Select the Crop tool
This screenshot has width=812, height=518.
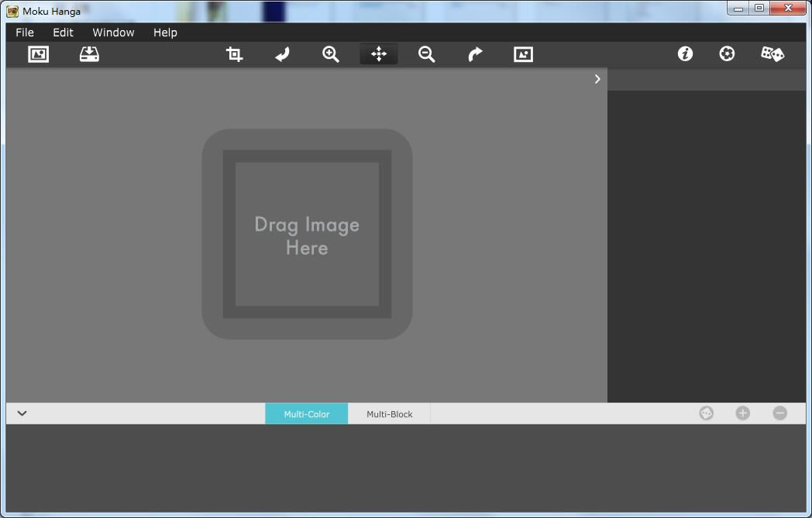tap(233, 53)
